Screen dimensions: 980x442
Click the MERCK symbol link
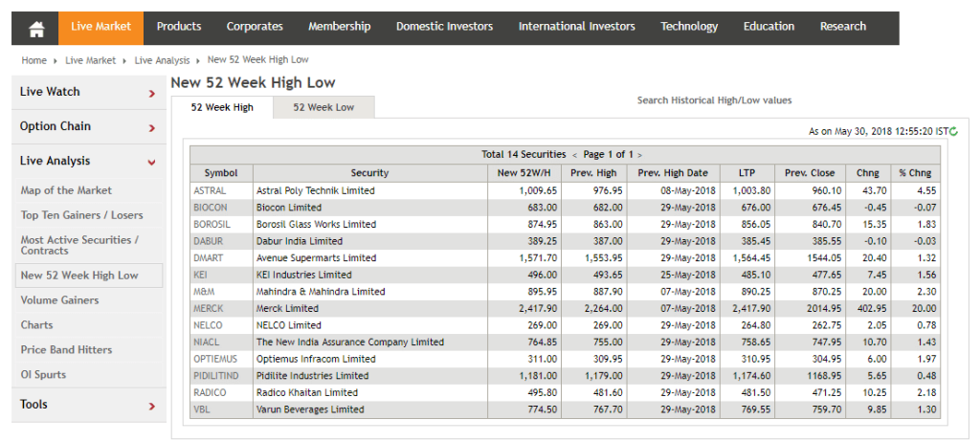click(208, 309)
